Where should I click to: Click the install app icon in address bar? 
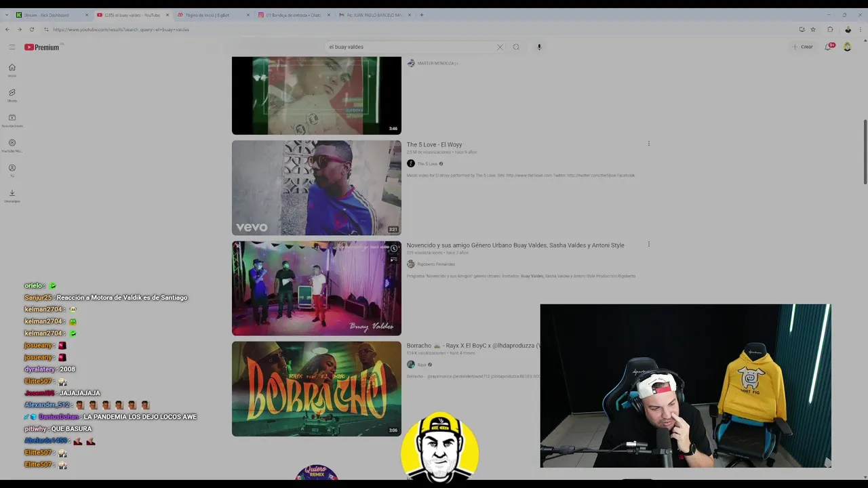[802, 29]
